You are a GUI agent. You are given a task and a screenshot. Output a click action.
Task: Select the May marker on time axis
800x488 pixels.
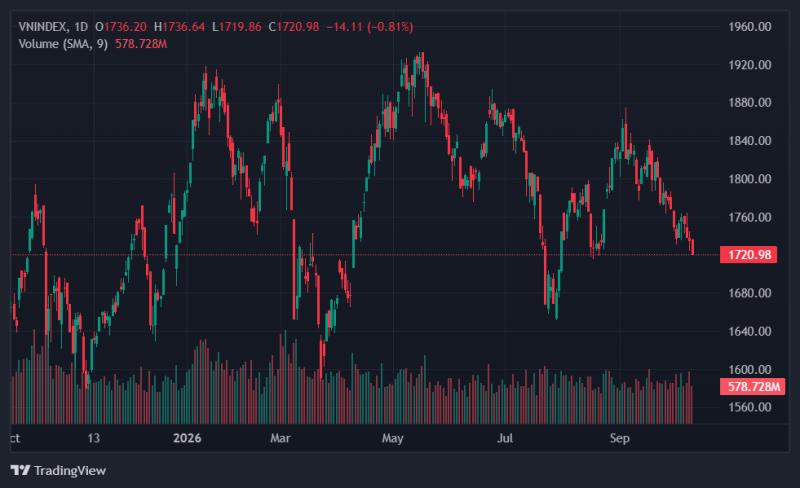pyautogui.click(x=392, y=438)
